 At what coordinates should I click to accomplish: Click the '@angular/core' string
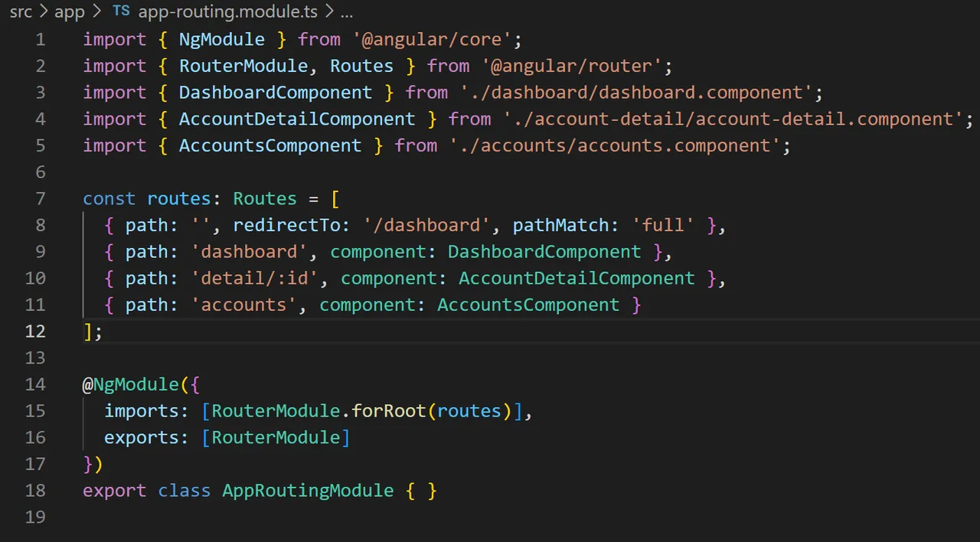pos(431,40)
